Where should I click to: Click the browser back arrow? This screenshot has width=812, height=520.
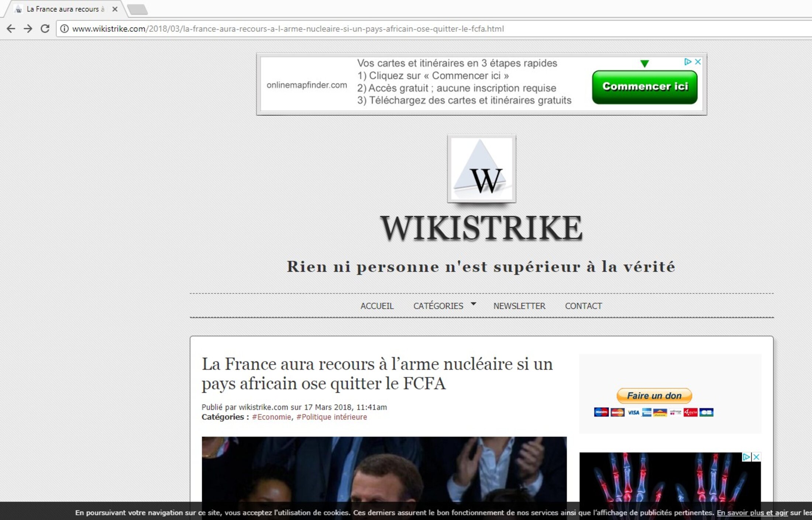point(11,28)
